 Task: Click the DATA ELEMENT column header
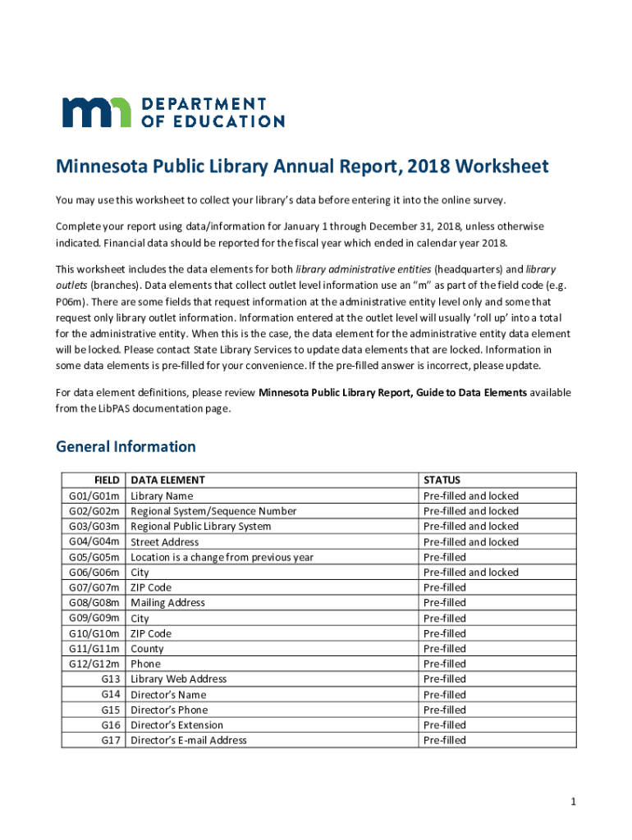[167, 481]
